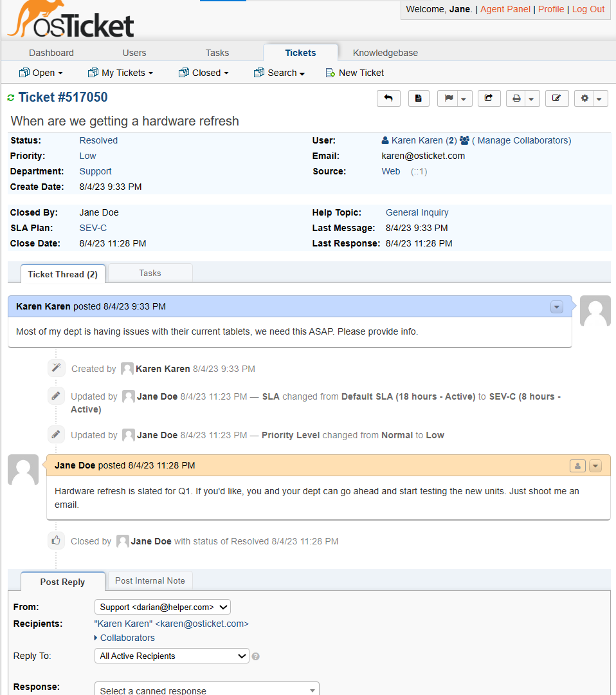
Task: Expand the Collaborators section under Recipients
Action: coord(124,638)
